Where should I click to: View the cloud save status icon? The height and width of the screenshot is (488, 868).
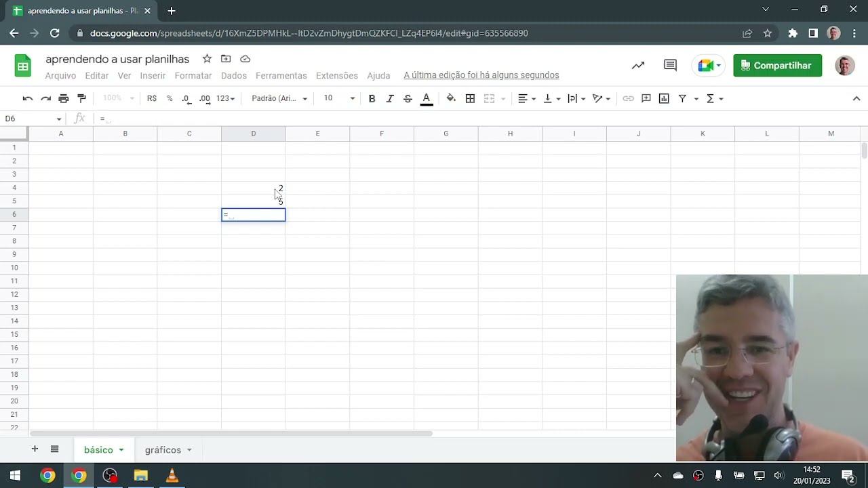click(245, 59)
